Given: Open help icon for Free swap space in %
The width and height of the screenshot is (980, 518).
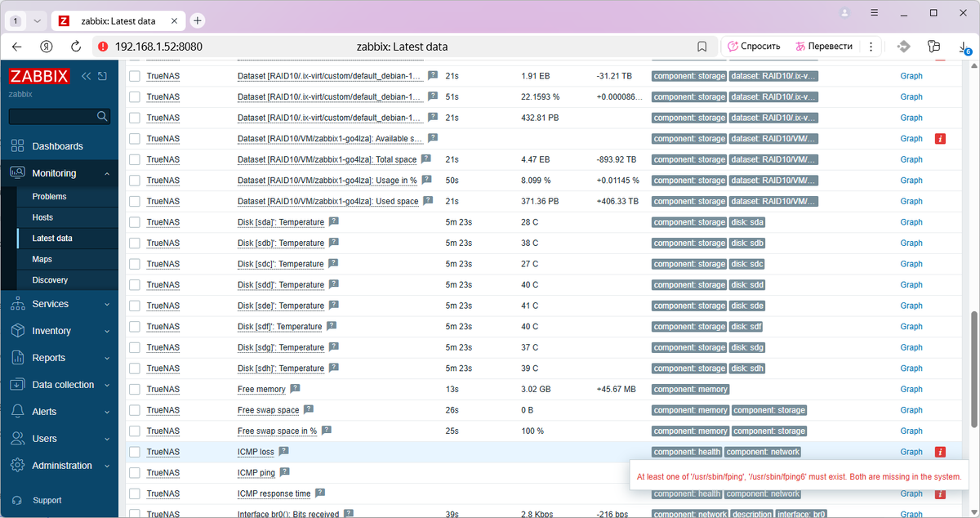Looking at the screenshot, I should [326, 431].
